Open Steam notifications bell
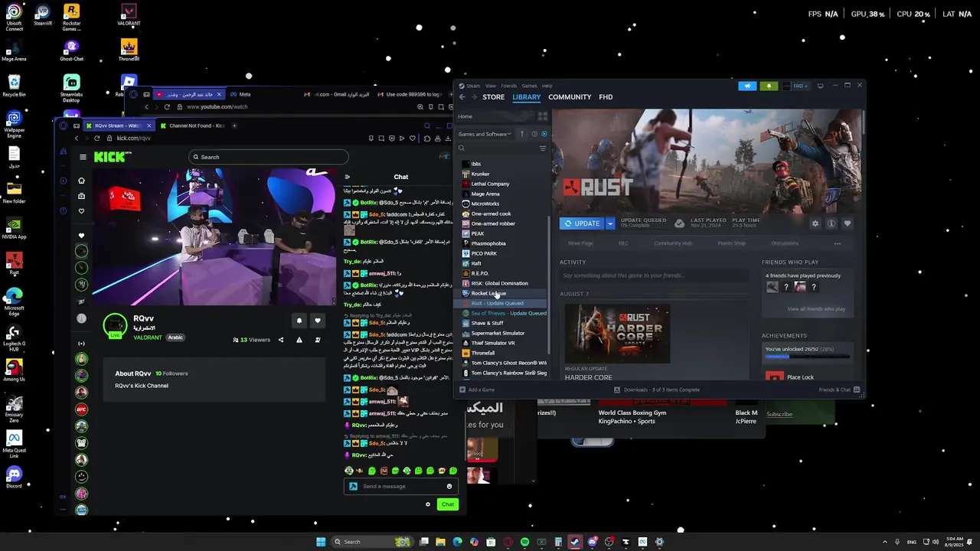 click(769, 86)
